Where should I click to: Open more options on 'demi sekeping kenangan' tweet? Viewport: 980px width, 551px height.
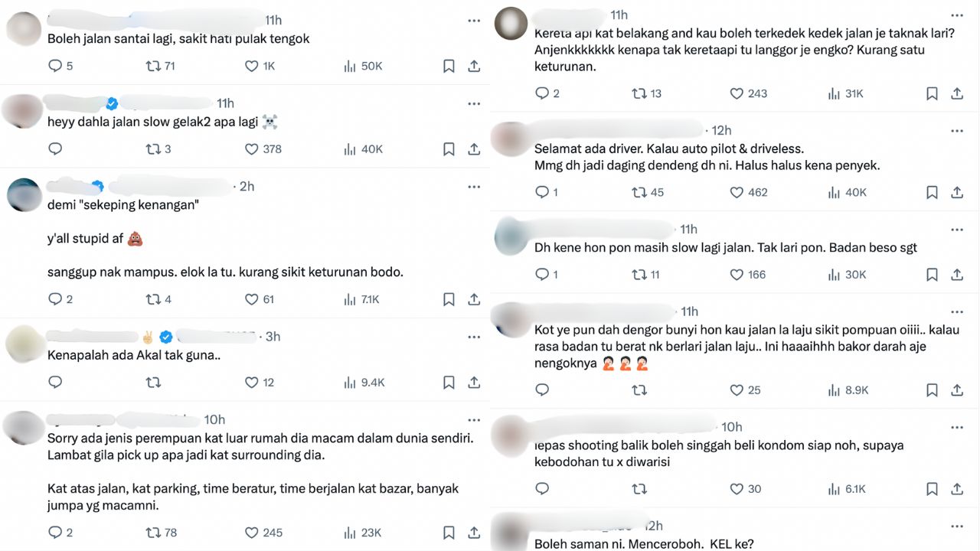[x=474, y=187]
